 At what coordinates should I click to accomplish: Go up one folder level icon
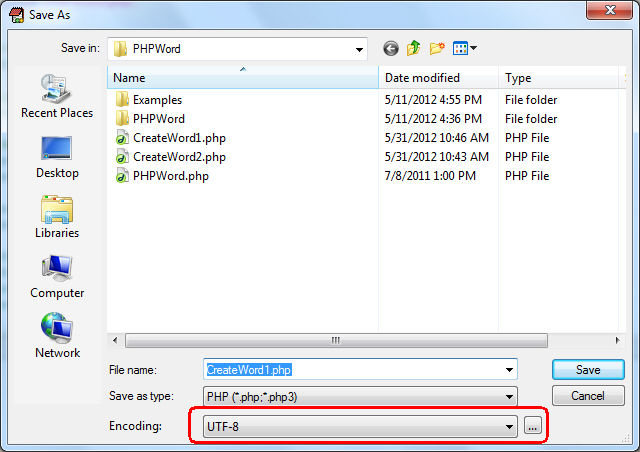click(x=413, y=48)
